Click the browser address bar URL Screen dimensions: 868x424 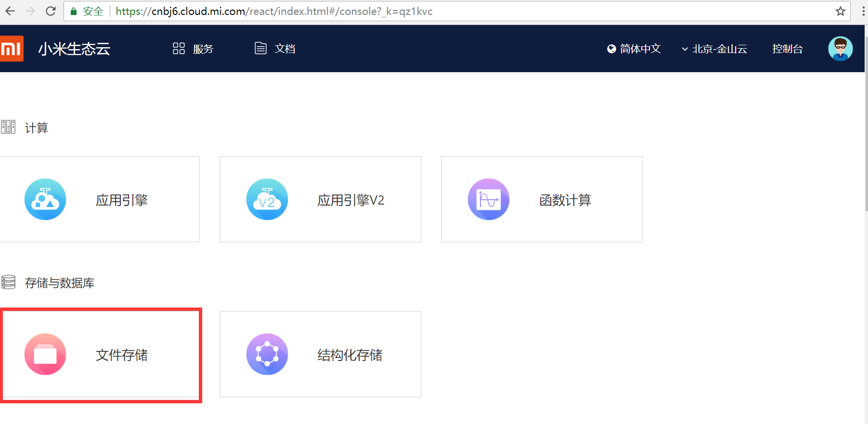pyautogui.click(x=274, y=11)
